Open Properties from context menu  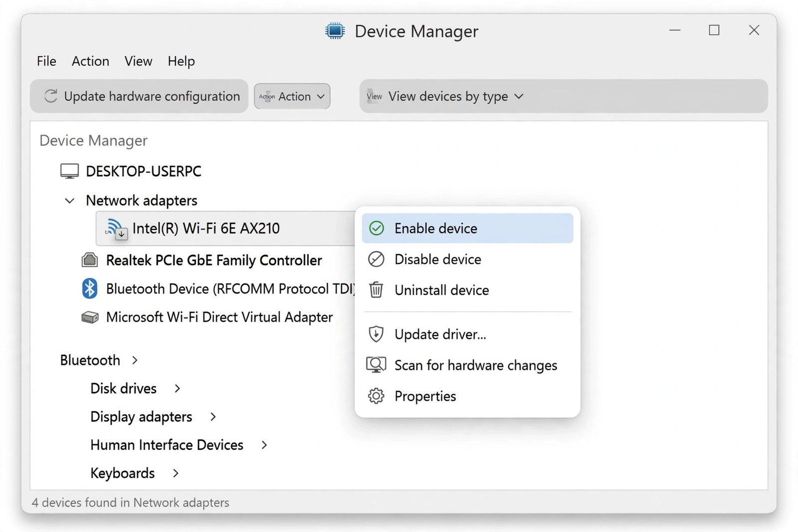tap(467, 396)
